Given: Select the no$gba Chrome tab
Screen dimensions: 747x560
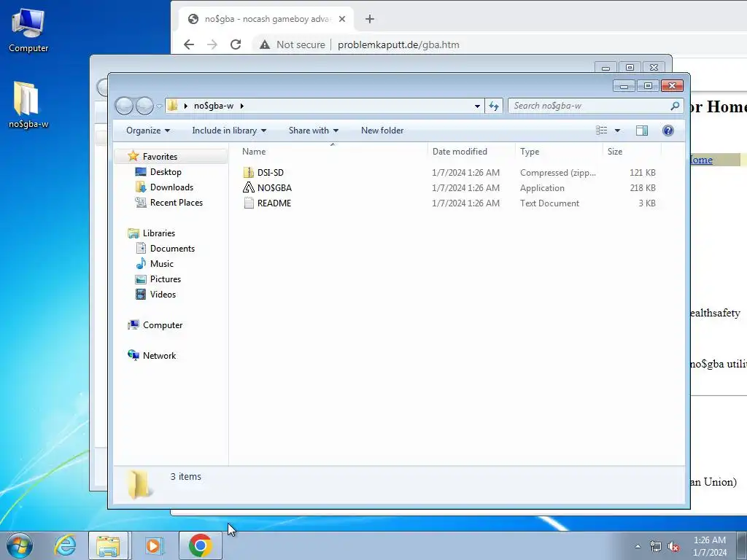Looking at the screenshot, I should [267, 19].
